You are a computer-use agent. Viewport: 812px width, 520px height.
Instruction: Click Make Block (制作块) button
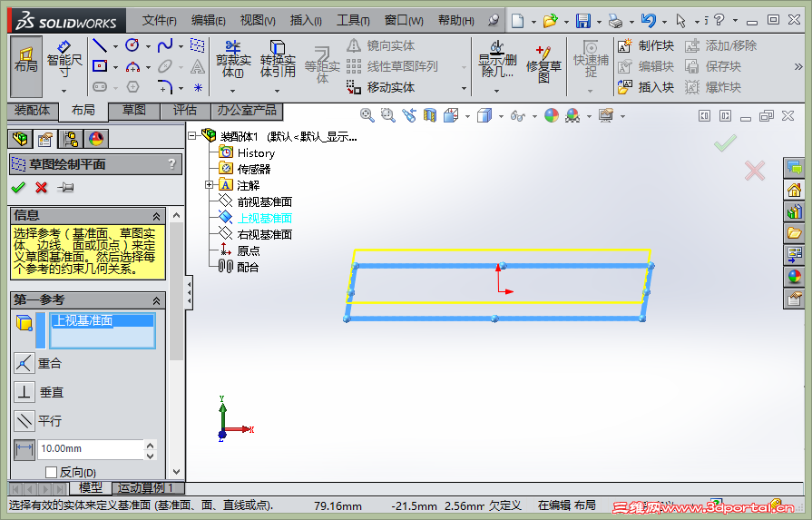point(646,45)
